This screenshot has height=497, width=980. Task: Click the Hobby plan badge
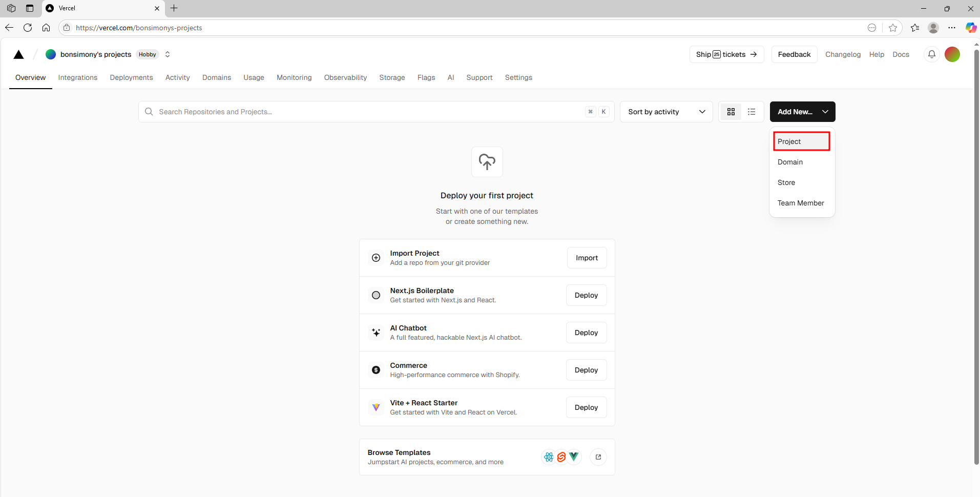(x=148, y=54)
